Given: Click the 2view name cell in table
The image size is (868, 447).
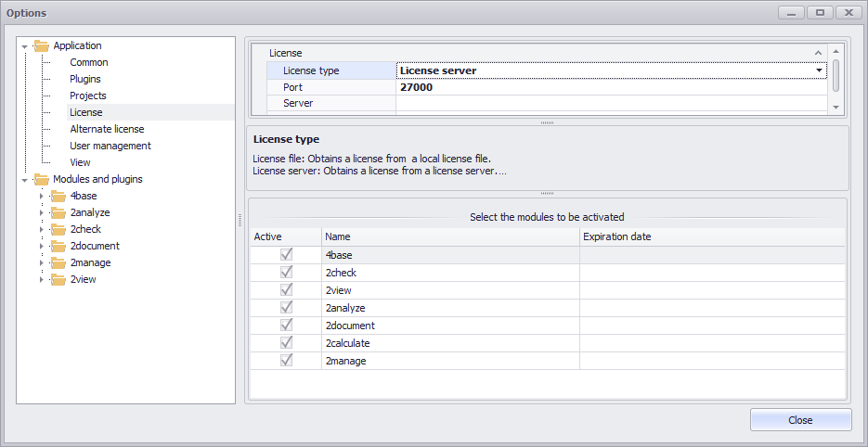Looking at the screenshot, I should (x=450, y=290).
